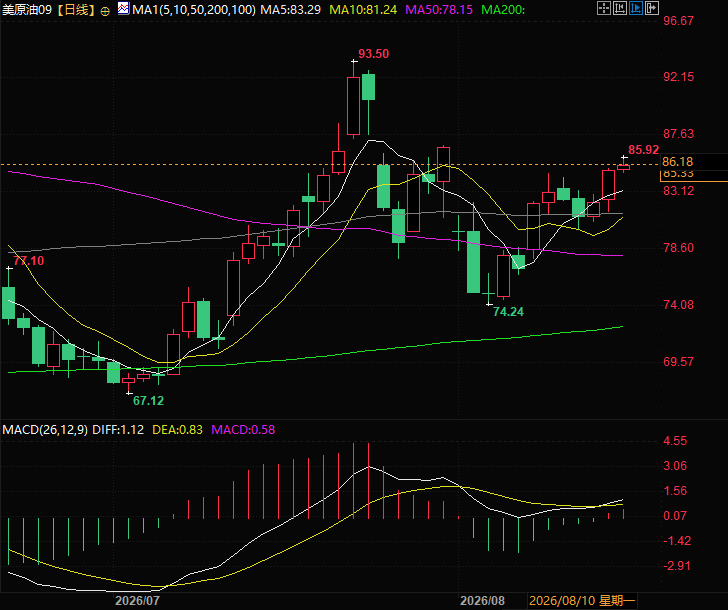Click the -2.91 MACD axis label

[676, 565]
